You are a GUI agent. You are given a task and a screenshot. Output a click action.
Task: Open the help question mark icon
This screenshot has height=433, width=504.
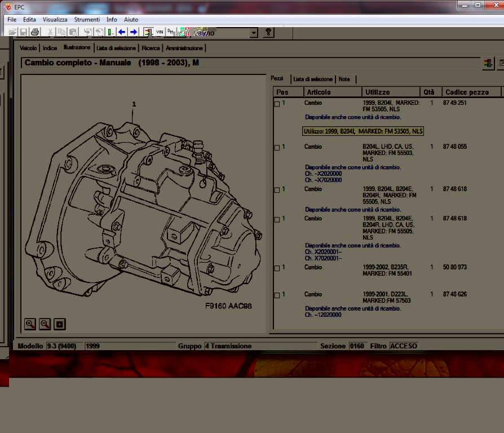pos(268,32)
